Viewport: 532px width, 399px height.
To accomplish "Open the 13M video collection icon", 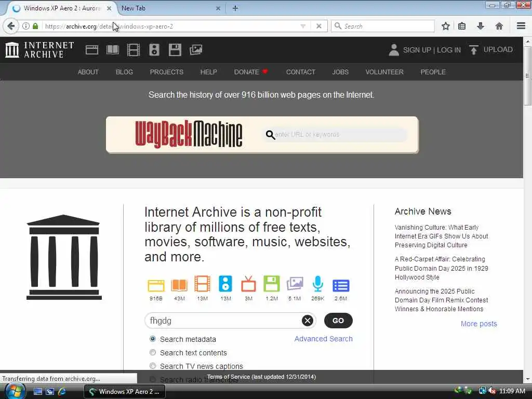I will point(202,284).
